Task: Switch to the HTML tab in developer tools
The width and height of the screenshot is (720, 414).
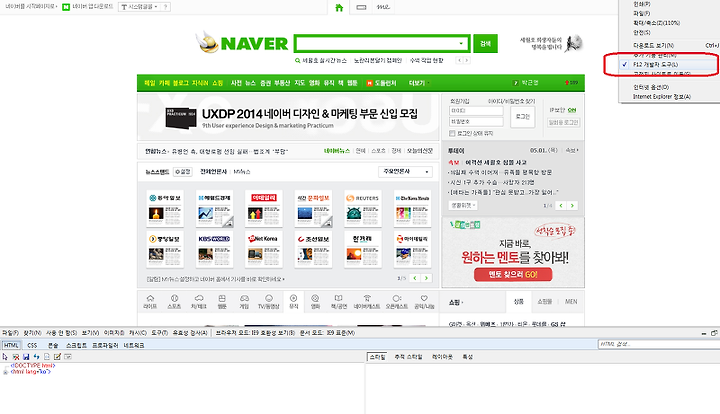Action: coord(11,345)
